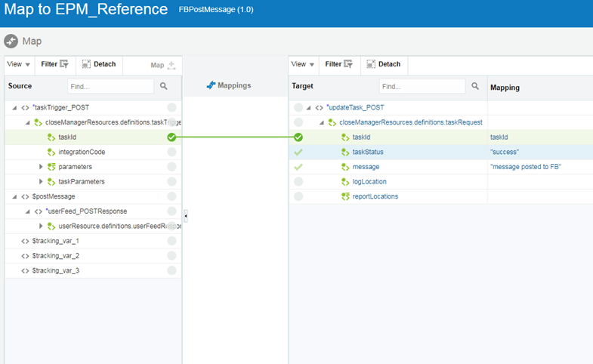This screenshot has height=364, width=593.
Task: Open target taskStatus element link
Action: coord(368,152)
